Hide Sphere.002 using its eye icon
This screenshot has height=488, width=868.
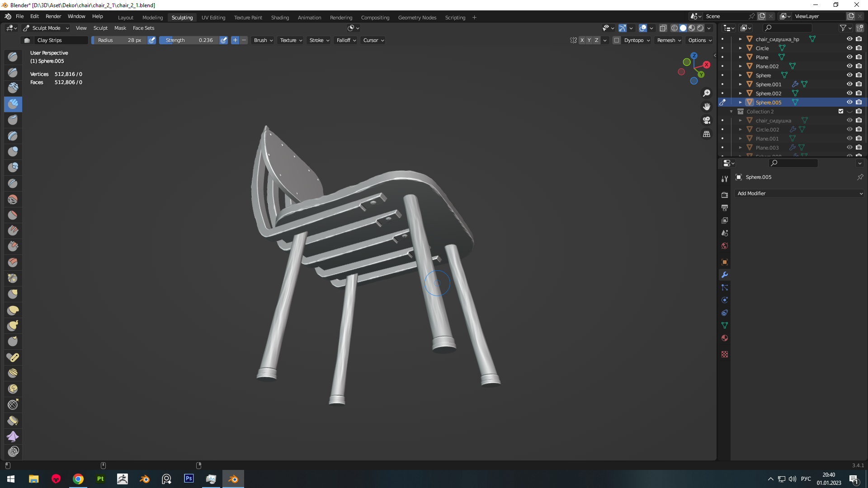(x=849, y=93)
